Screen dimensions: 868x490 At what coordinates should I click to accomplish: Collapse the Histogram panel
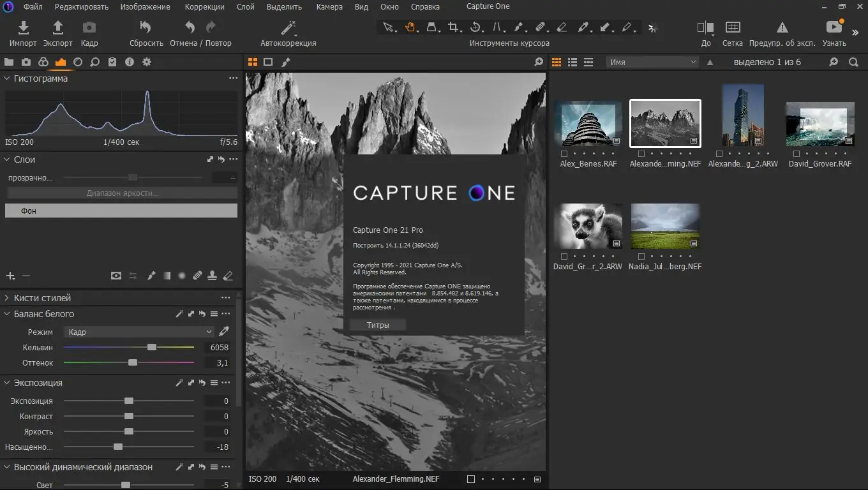[x=6, y=78]
